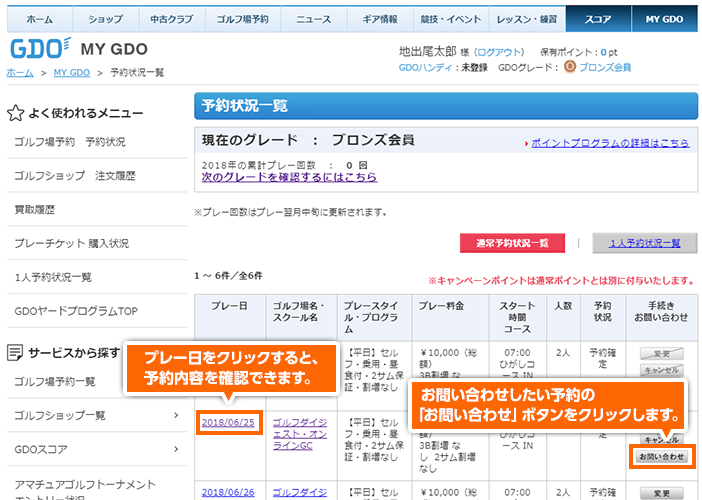Click the 予約状況一覧 page heading
Screen dimensions: 702x500
pos(245,106)
